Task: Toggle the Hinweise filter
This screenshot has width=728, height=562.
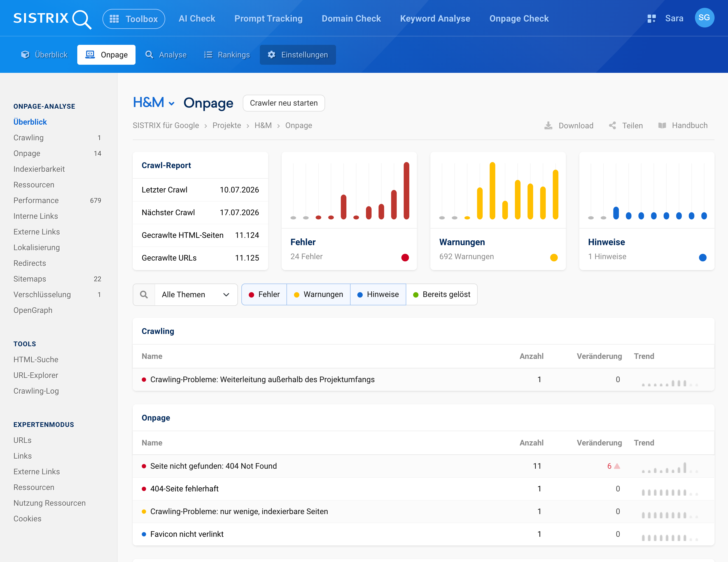Action: 378,294
